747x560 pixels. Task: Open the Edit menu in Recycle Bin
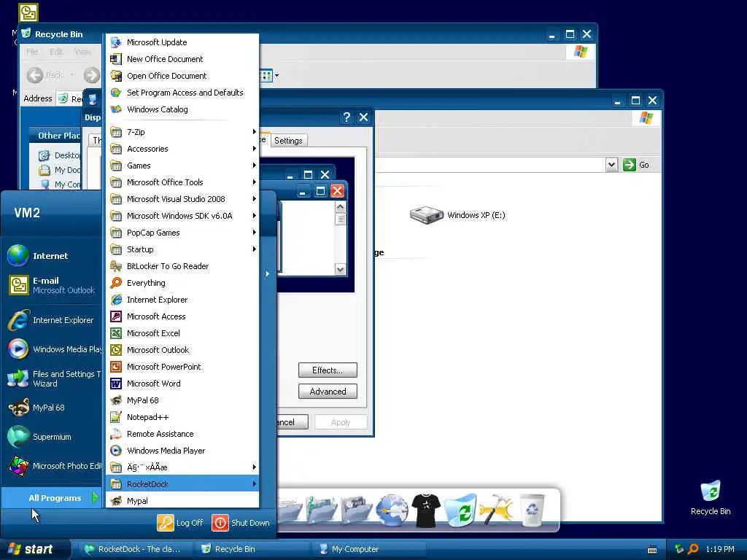pos(56,52)
